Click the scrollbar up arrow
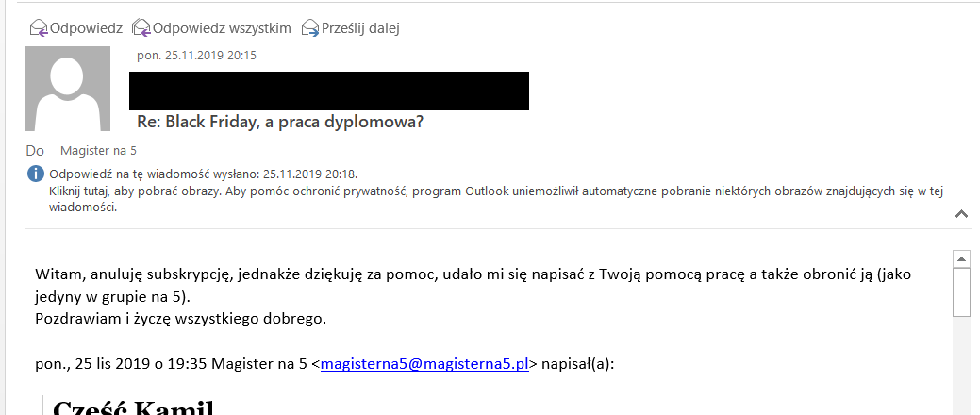 (961, 259)
